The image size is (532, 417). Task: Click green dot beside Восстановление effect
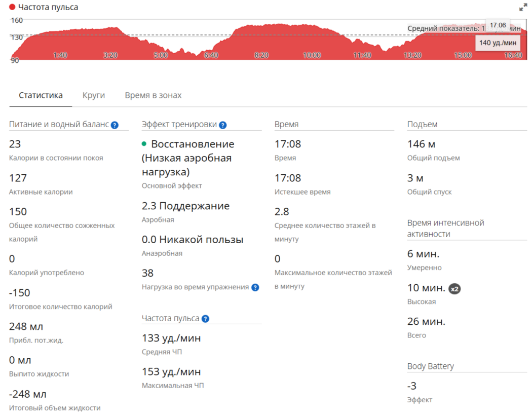144,144
